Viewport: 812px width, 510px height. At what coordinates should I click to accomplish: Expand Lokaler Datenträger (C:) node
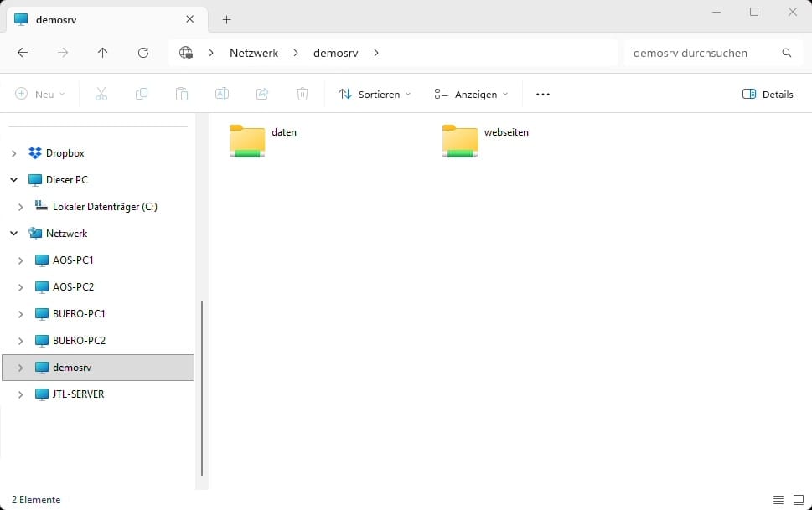pos(21,207)
